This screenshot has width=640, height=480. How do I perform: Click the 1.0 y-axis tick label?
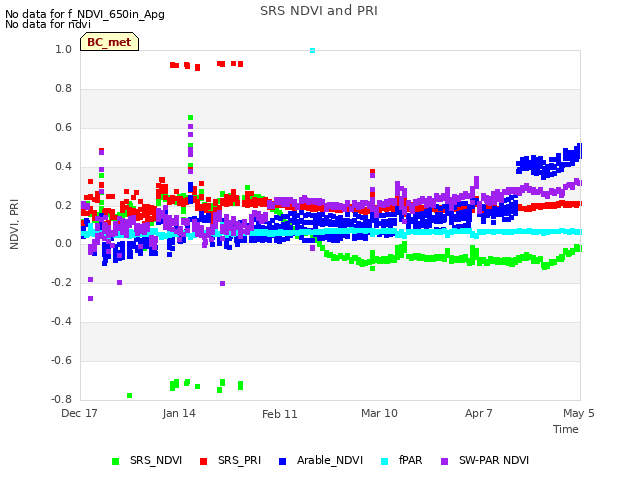pos(63,49)
